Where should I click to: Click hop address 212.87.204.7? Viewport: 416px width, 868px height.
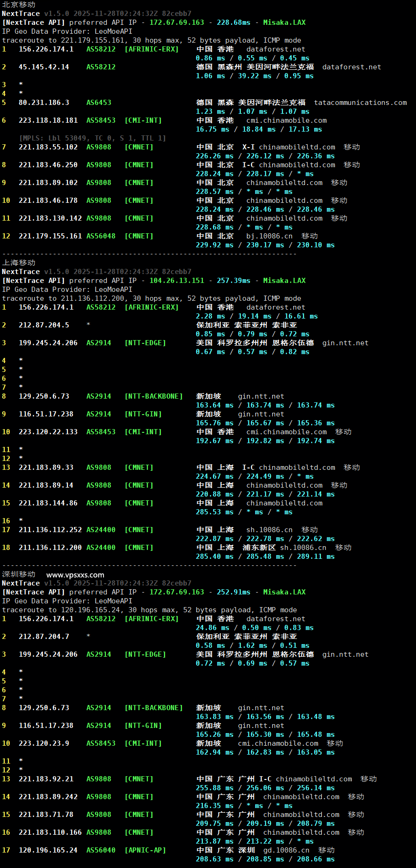pyautogui.click(x=44, y=637)
